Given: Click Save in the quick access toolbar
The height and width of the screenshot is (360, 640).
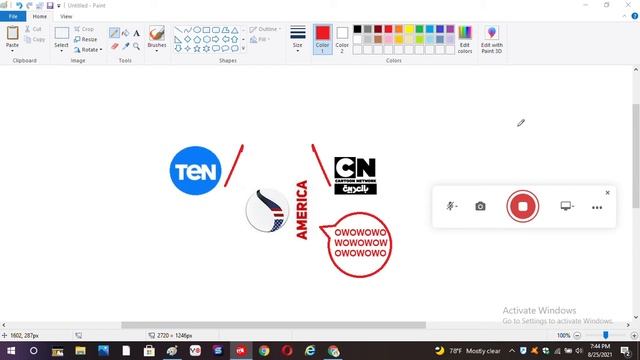Looking at the screenshot, I should (x=50, y=5).
